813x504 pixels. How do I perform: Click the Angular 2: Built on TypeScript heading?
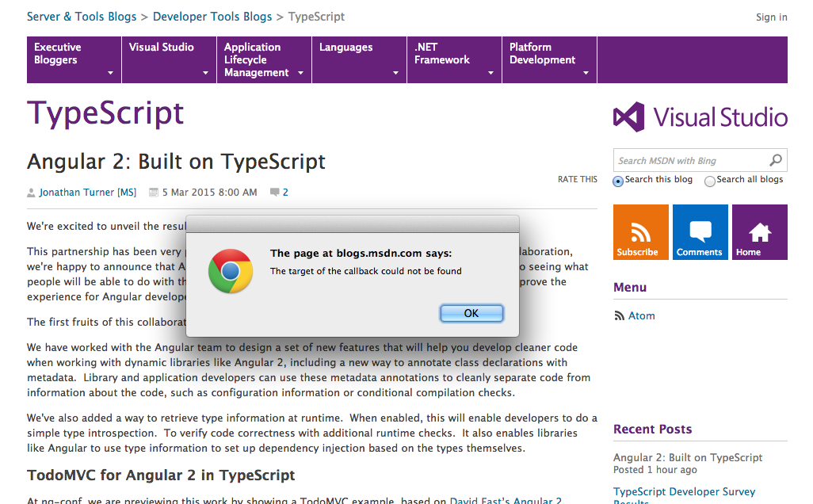(x=176, y=162)
